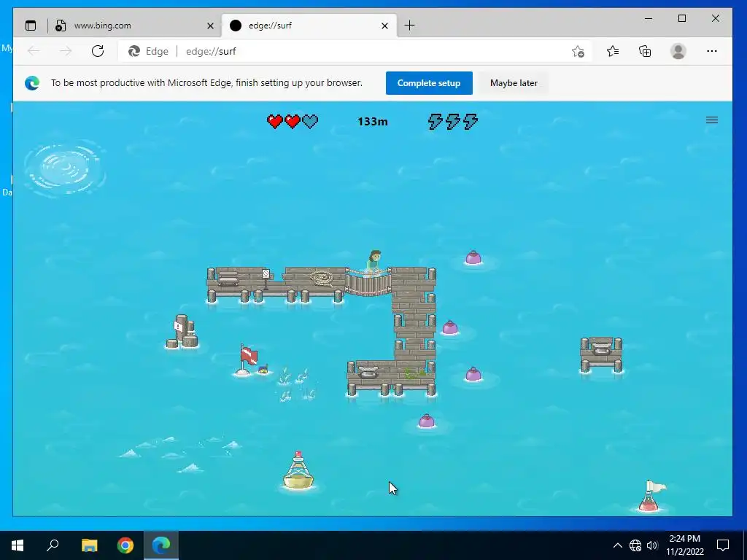Launch Google Chrome from the taskbar
The image size is (747, 560).
125,545
